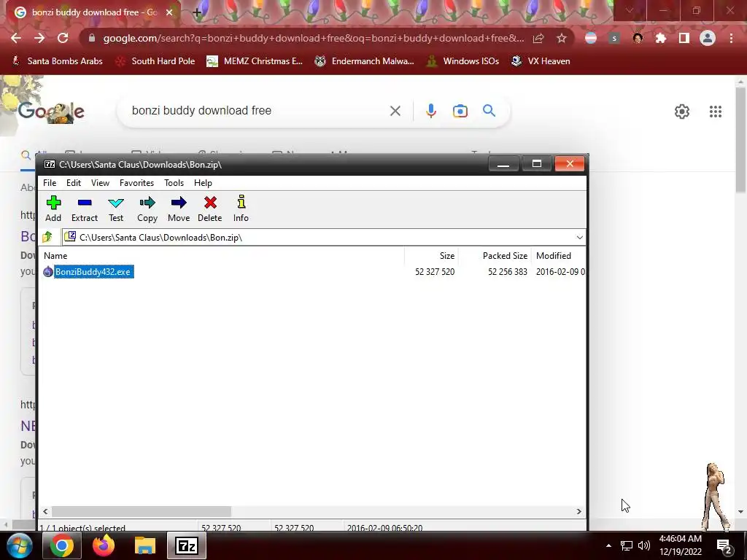Launch Firefox from the taskbar
Image resolution: width=747 pixels, height=560 pixels.
pos(104,545)
